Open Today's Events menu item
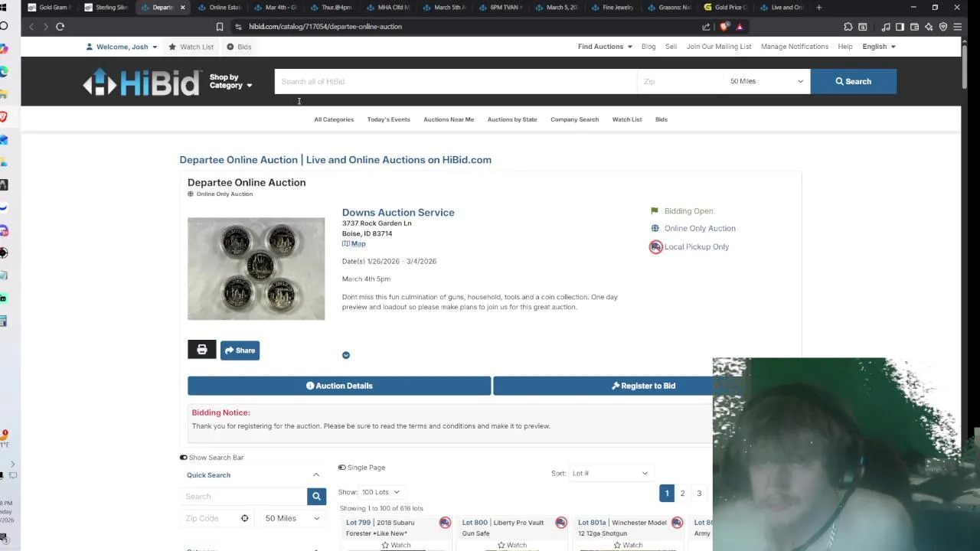980x551 pixels. [388, 119]
